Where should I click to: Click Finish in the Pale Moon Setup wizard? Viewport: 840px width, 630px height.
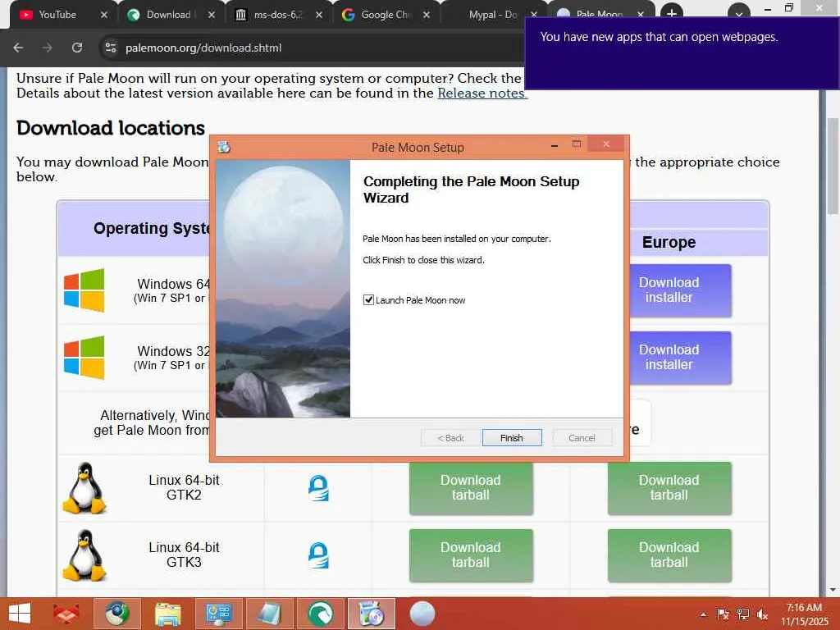coord(512,438)
